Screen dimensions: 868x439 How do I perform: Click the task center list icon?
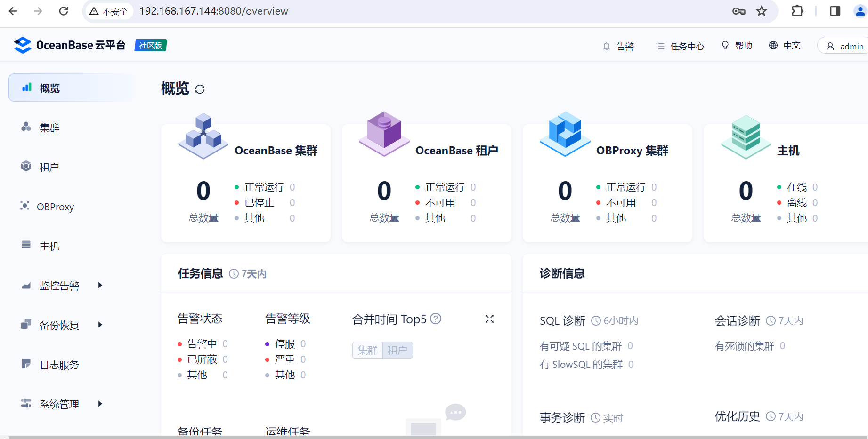660,46
